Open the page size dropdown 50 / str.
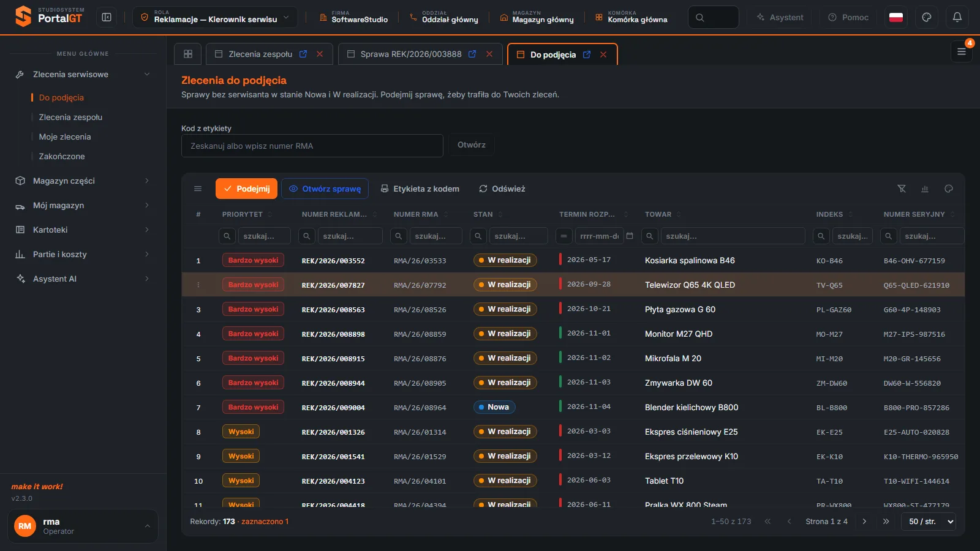This screenshot has height=551, width=980. (929, 522)
